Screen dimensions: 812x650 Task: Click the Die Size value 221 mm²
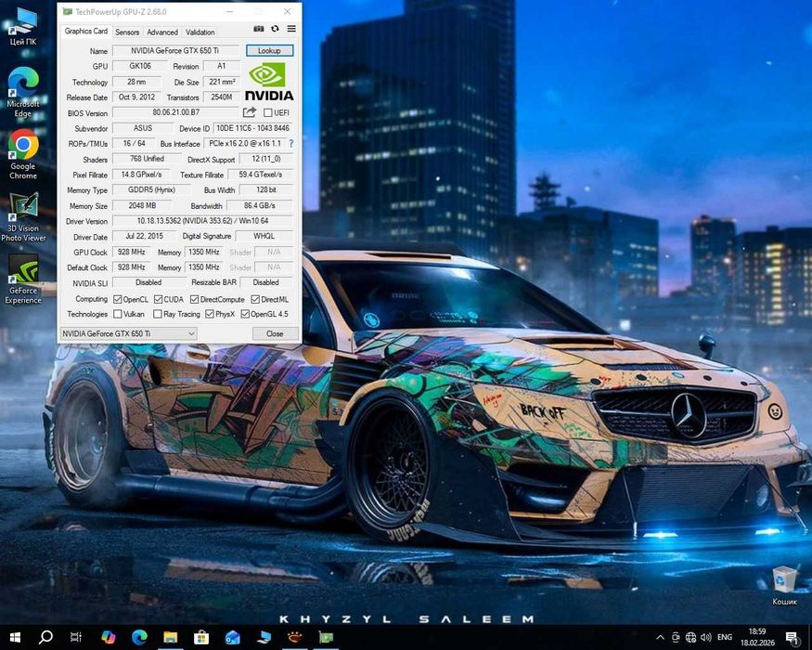(222, 82)
